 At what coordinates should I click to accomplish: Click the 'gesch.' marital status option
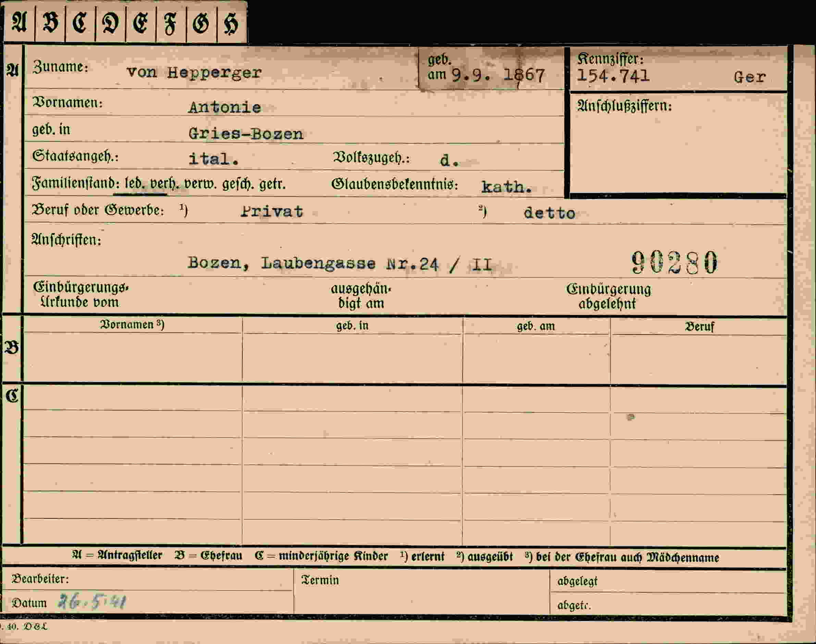pos(238,184)
